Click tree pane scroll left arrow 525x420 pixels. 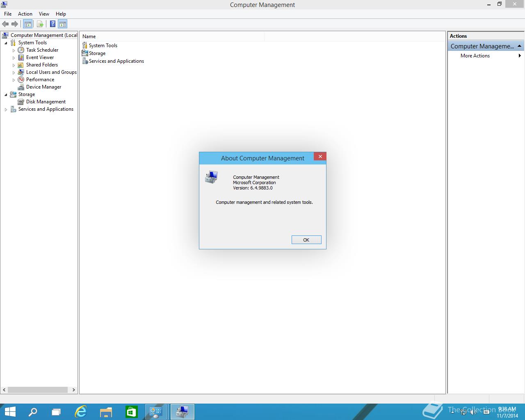click(4, 390)
